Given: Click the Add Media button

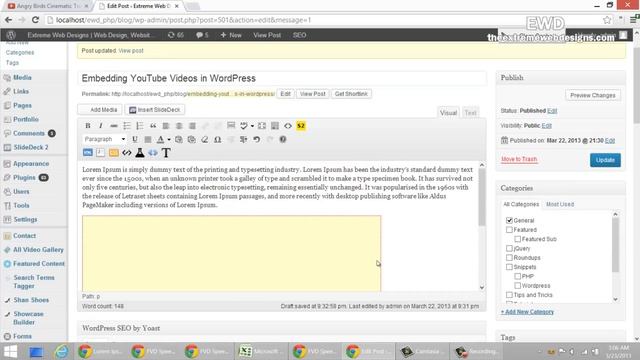Looking at the screenshot, I should 100,110.
